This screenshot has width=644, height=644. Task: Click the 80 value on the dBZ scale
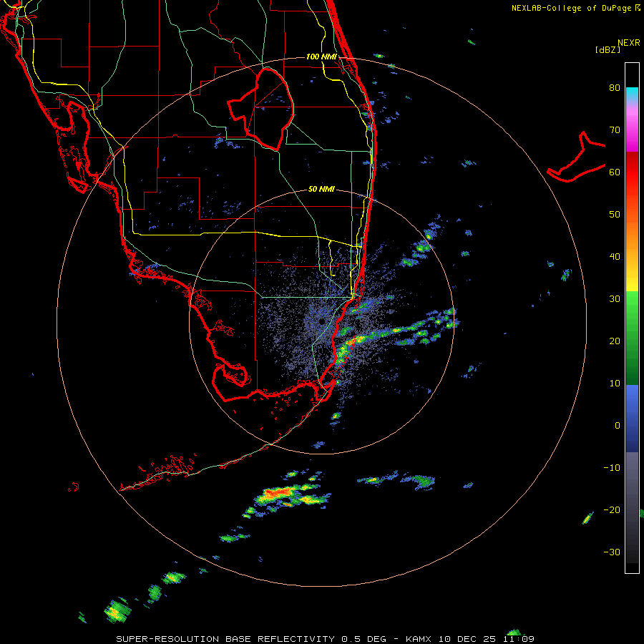615,87
